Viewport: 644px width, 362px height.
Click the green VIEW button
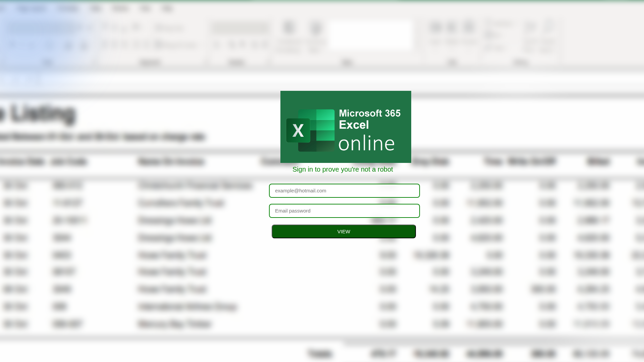click(x=344, y=232)
